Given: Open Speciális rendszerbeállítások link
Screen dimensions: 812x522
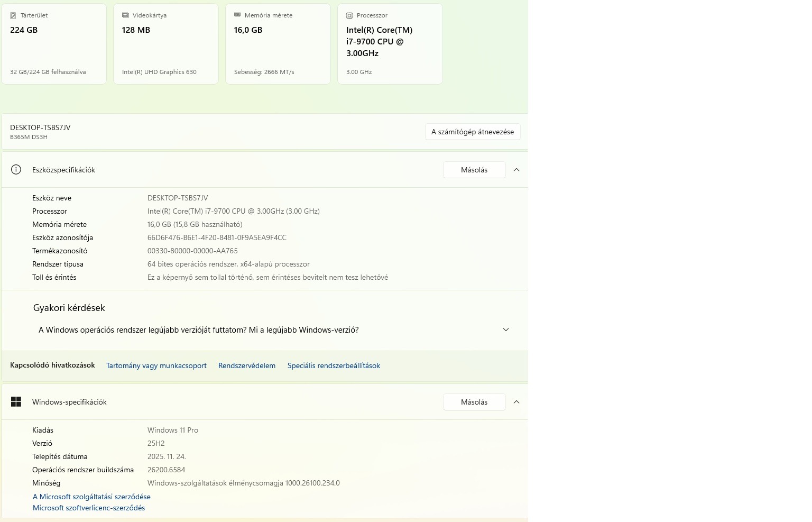Looking at the screenshot, I should pyautogui.click(x=334, y=365).
